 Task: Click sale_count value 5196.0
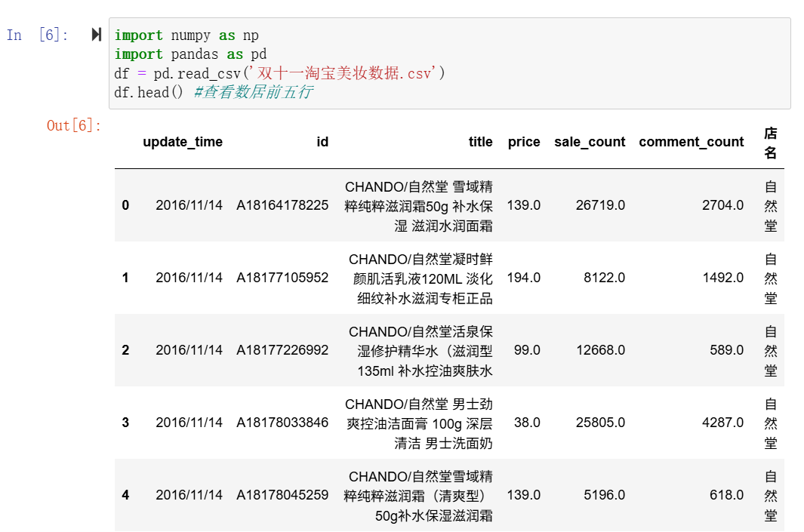[605, 495]
